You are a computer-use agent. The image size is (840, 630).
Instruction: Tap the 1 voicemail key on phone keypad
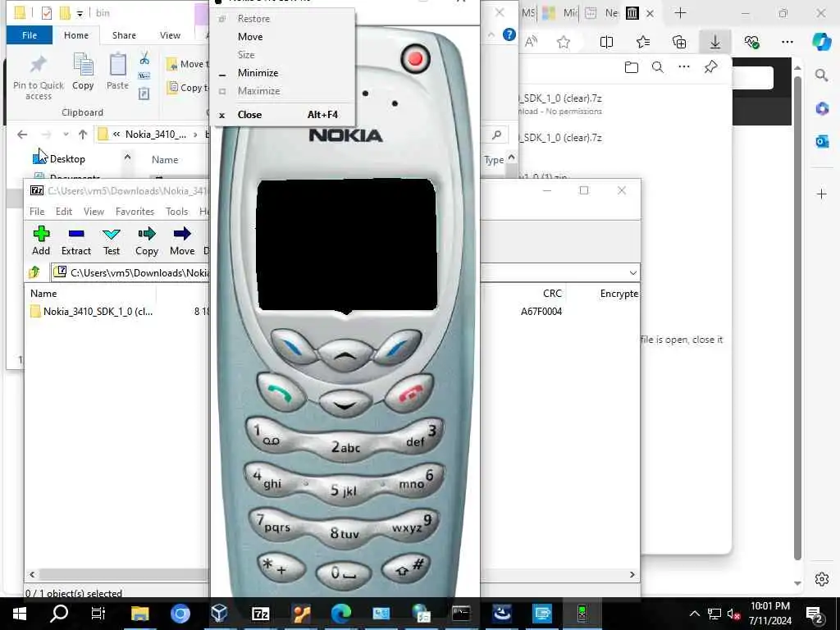270,435
